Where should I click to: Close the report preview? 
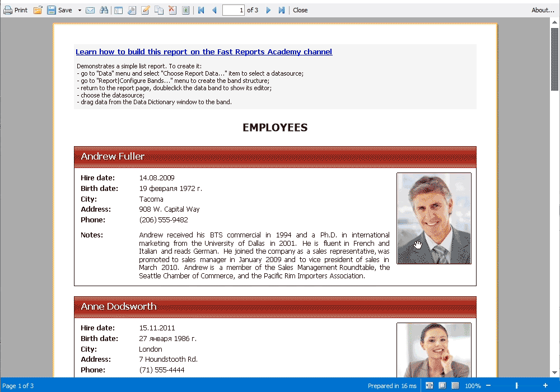click(300, 10)
